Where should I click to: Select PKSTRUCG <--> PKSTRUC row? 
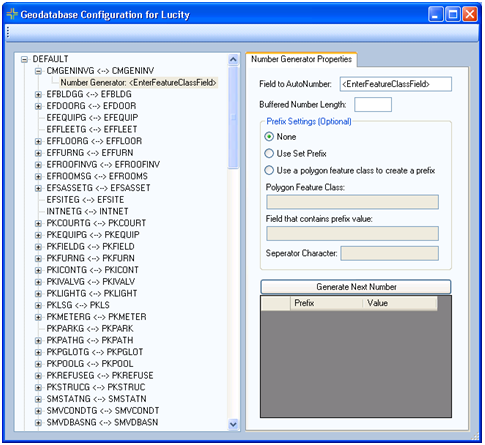coord(96,387)
